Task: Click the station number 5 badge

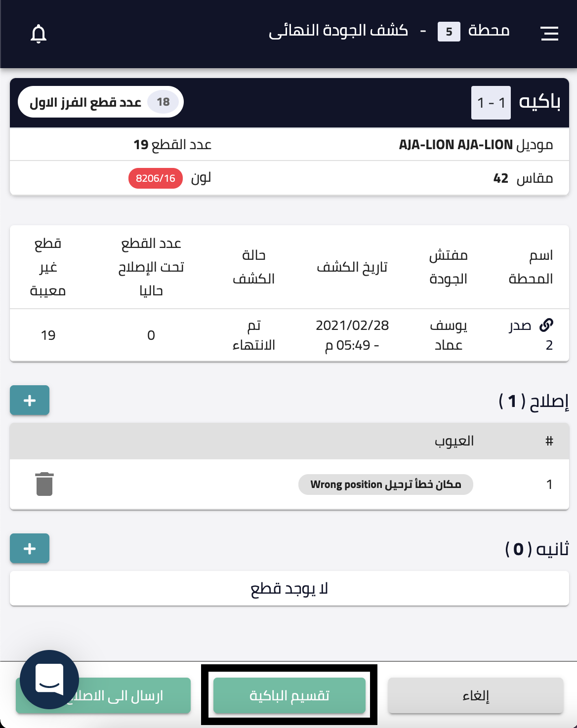Action: (449, 32)
